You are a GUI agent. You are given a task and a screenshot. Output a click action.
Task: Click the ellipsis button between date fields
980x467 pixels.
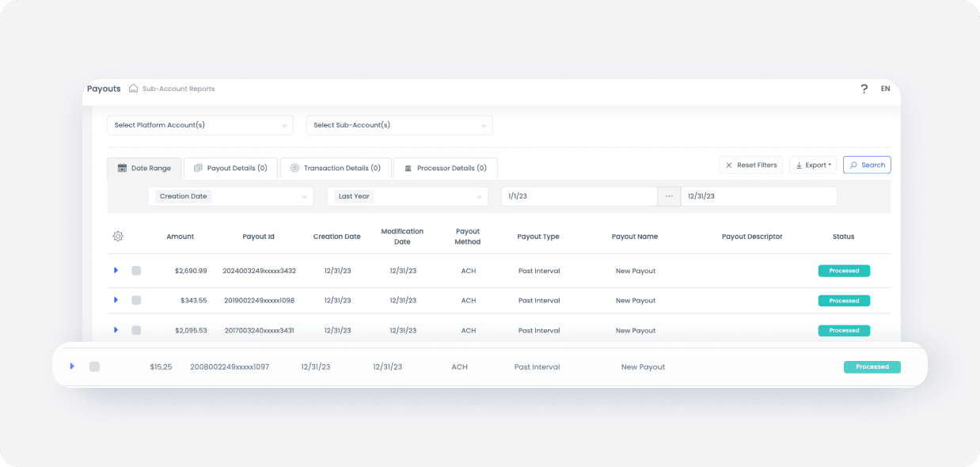pos(669,196)
